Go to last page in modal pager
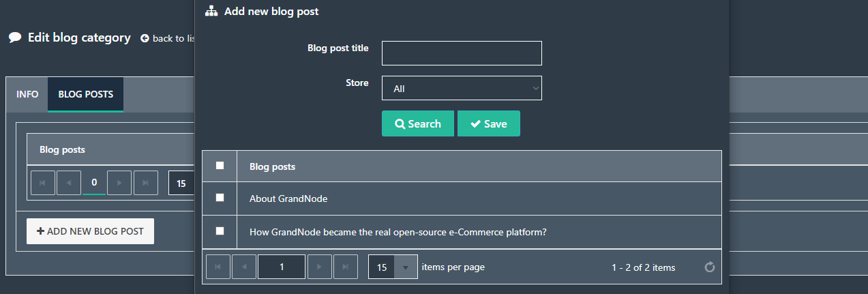Screen dimensions: 868x294 tap(345, 267)
